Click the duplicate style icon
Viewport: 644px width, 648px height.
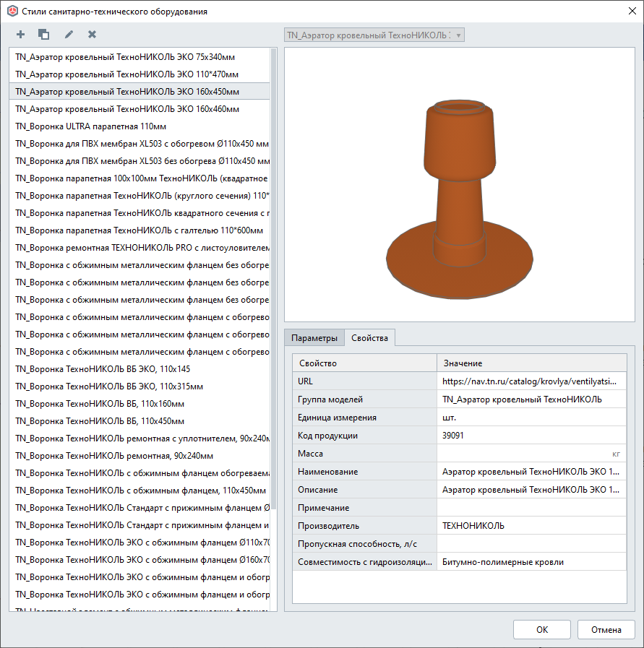(x=43, y=34)
